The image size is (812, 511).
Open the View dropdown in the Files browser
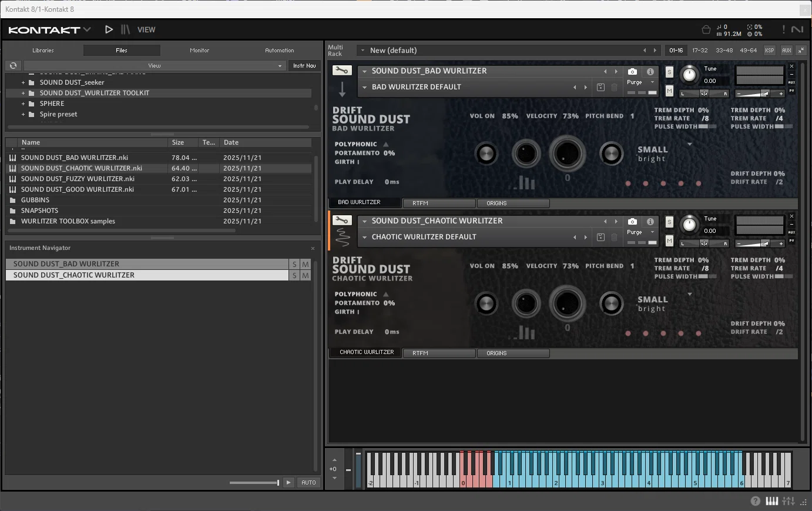click(x=154, y=66)
